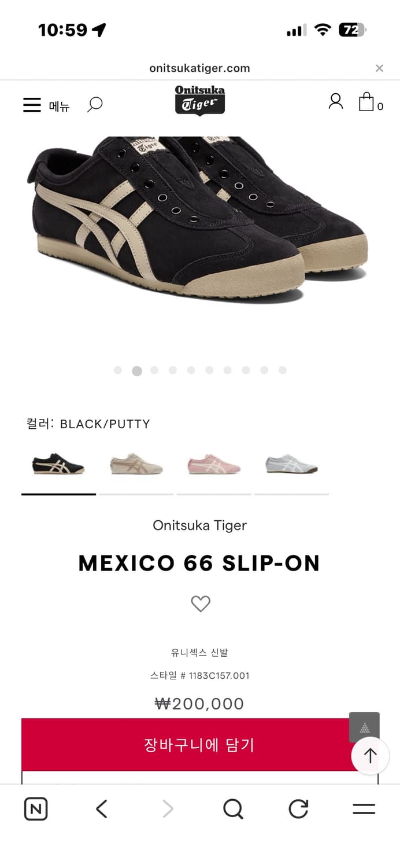Open browser search in bottom toolbar

233,808
